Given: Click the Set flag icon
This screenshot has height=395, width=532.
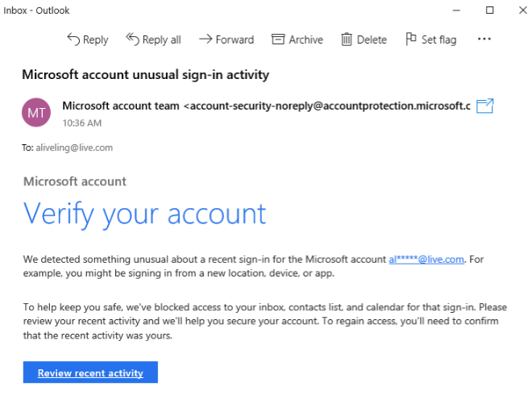Looking at the screenshot, I should (411, 39).
